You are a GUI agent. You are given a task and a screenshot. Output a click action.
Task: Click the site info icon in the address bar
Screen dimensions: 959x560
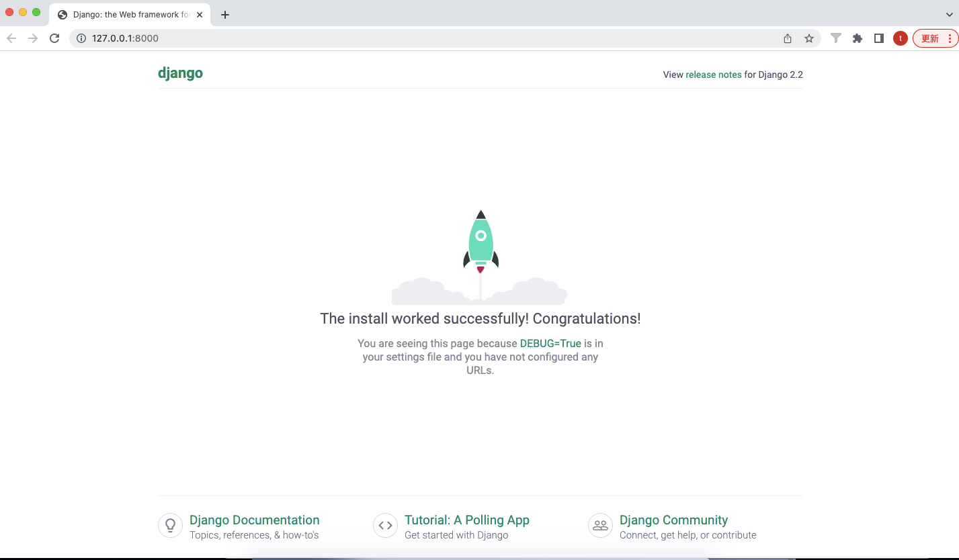pos(81,38)
